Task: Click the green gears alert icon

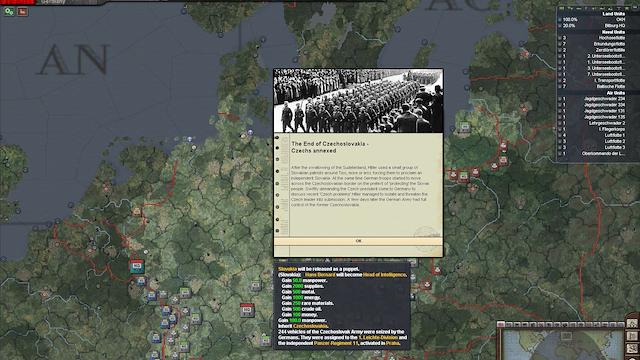Action: click(9, 12)
